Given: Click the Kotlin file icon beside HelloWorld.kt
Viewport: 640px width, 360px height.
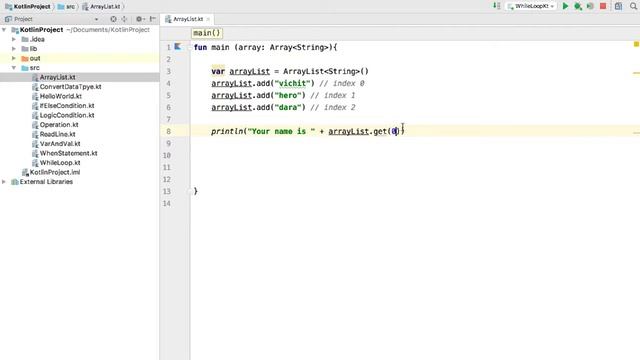Looking at the screenshot, I should (35, 96).
